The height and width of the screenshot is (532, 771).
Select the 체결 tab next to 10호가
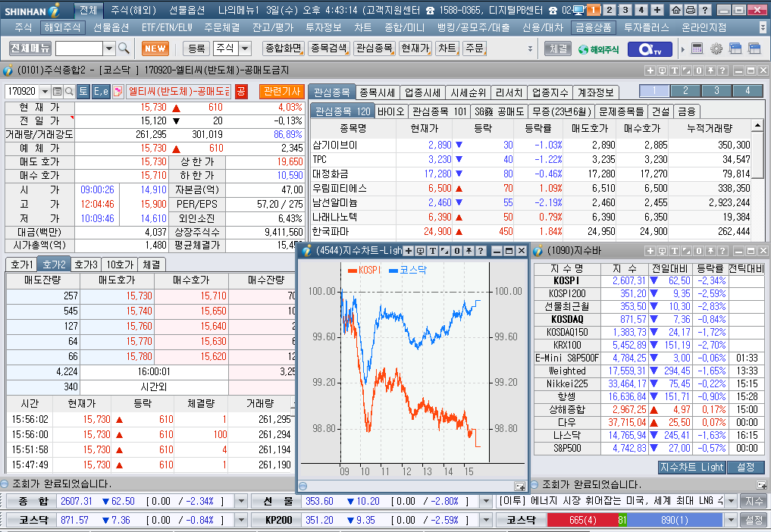(x=152, y=264)
